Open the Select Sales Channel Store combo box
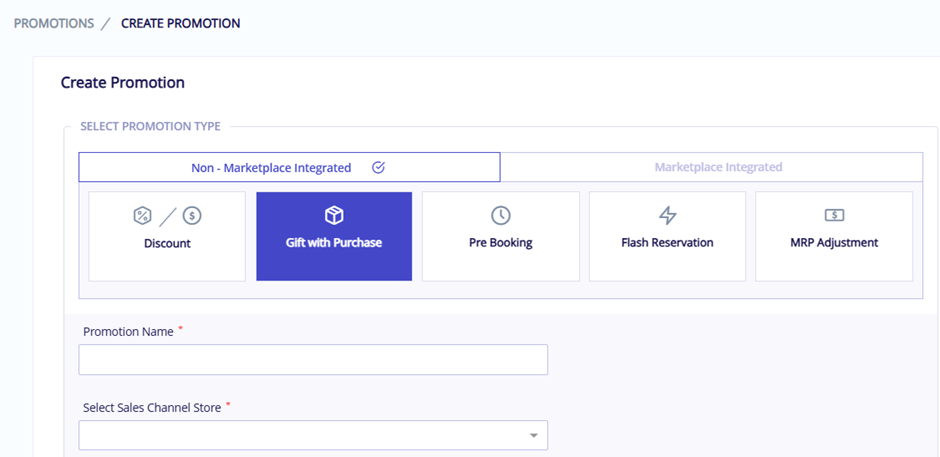Viewport: 940px width, 457px height. click(313, 435)
